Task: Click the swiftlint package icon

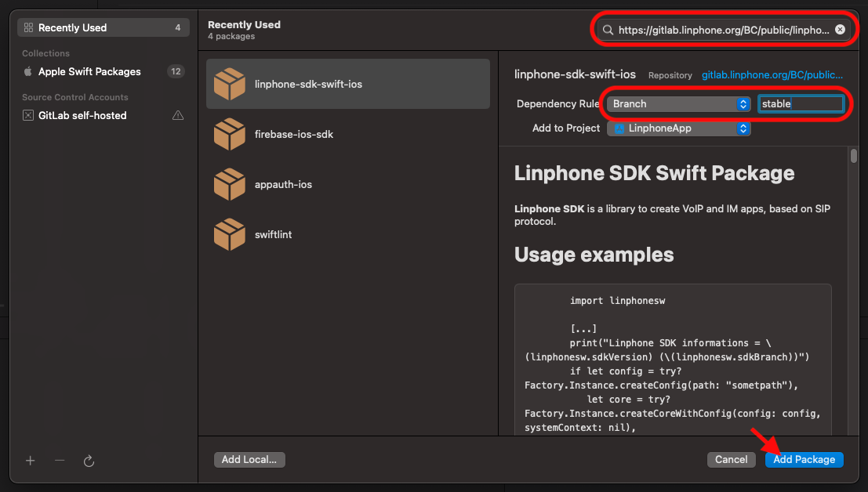Action: click(229, 234)
